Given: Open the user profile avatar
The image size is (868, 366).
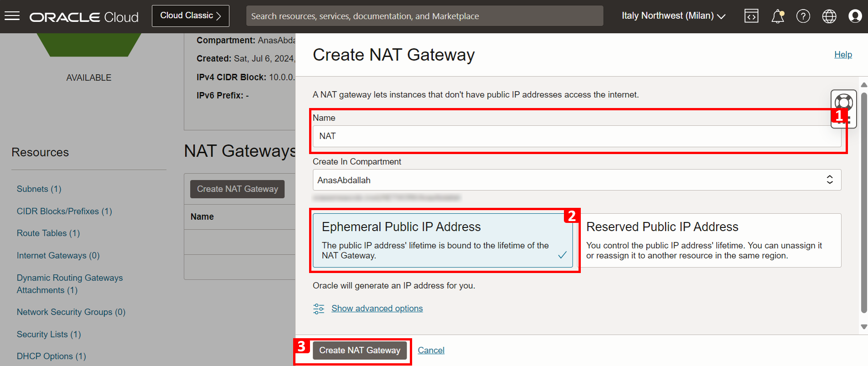Looking at the screenshot, I should pyautogui.click(x=855, y=16).
